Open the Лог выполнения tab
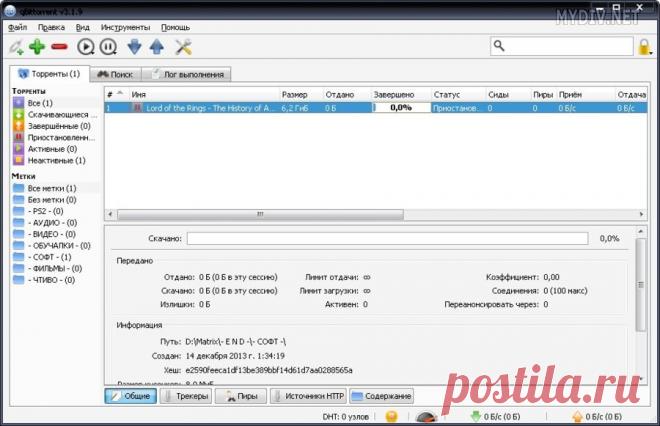Image resolution: width=660 pixels, height=426 pixels. pyautogui.click(x=187, y=74)
